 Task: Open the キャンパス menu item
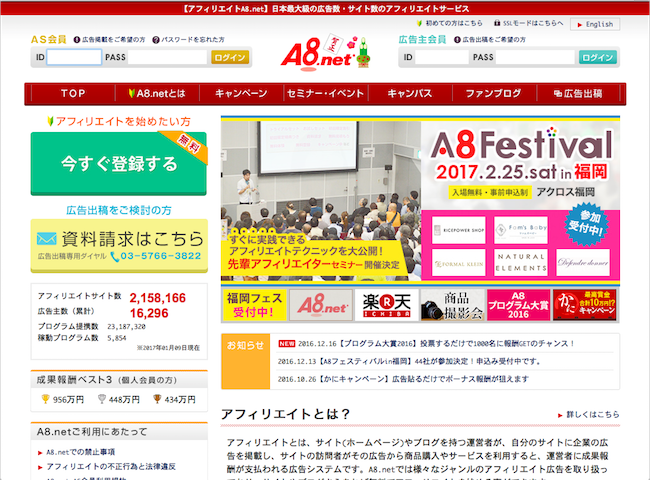tap(410, 94)
